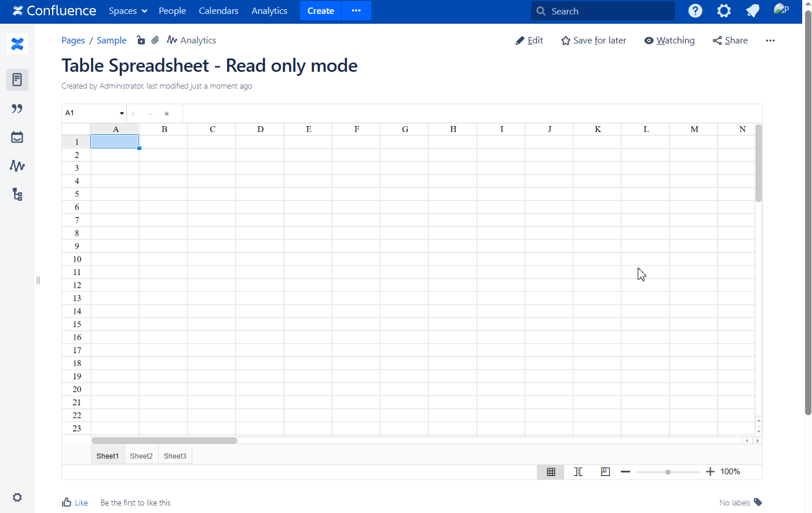Switch to Page Layout view
Image resolution: width=812 pixels, height=513 pixels.
tap(578, 472)
